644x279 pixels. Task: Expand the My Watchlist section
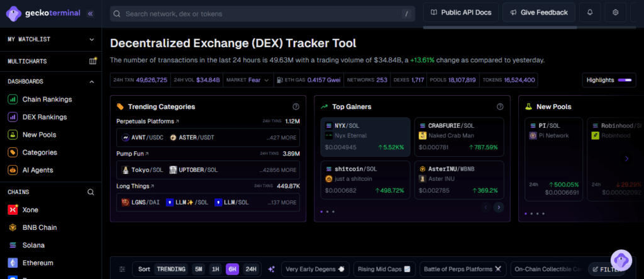click(x=92, y=39)
